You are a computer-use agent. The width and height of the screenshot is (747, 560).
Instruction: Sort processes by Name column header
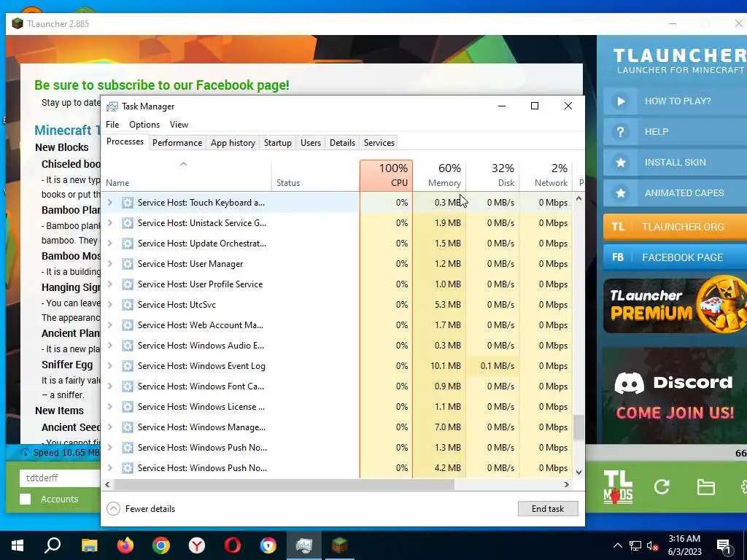click(186, 175)
